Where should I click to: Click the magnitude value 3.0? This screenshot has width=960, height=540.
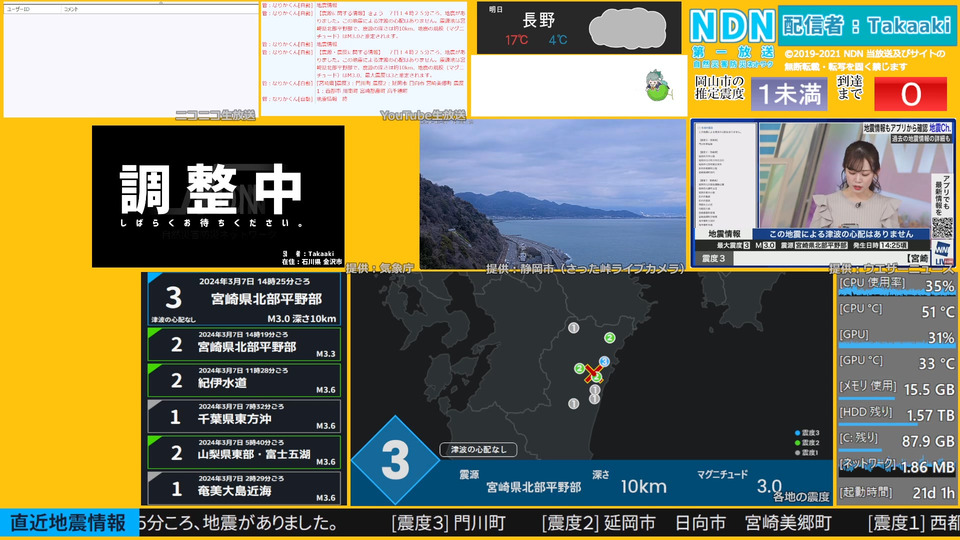tap(769, 486)
